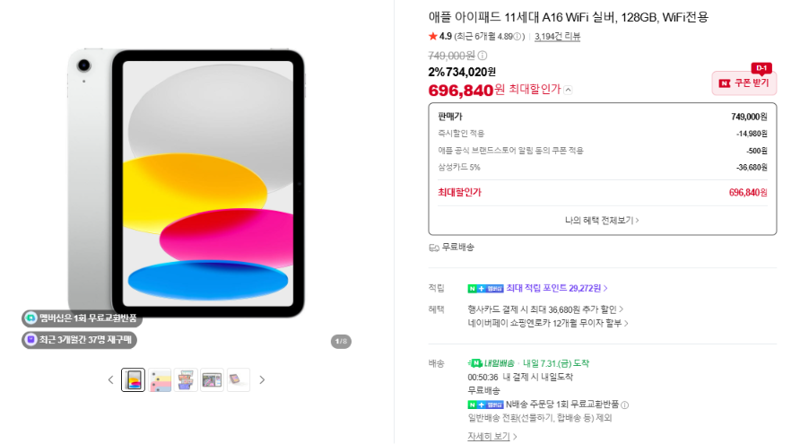Click info icon next to 749,000원 original price
Image resolution: width=800 pixels, height=444 pixels.
[482, 55]
